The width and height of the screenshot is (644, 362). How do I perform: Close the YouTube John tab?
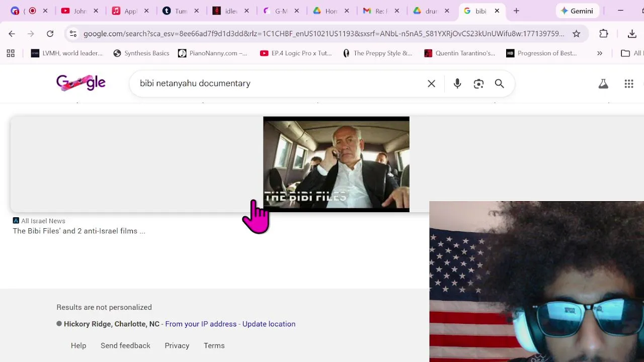96,11
